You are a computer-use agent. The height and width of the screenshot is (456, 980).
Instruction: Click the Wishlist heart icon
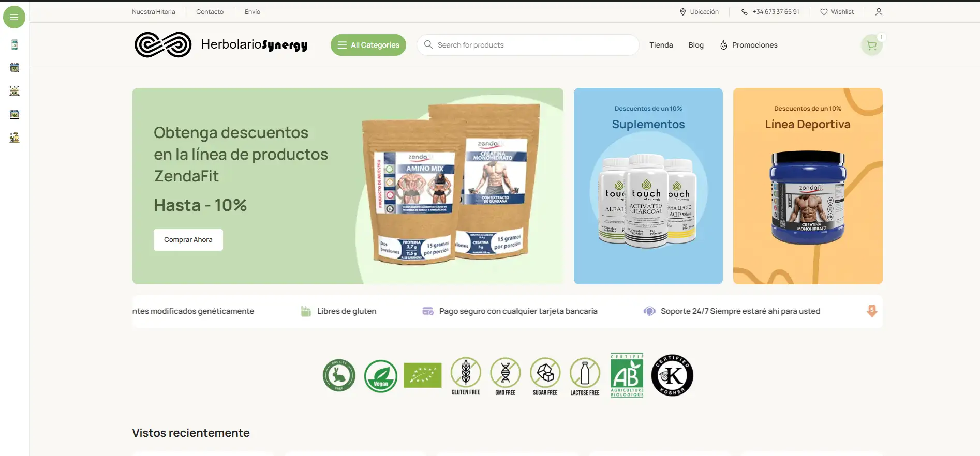tap(824, 12)
